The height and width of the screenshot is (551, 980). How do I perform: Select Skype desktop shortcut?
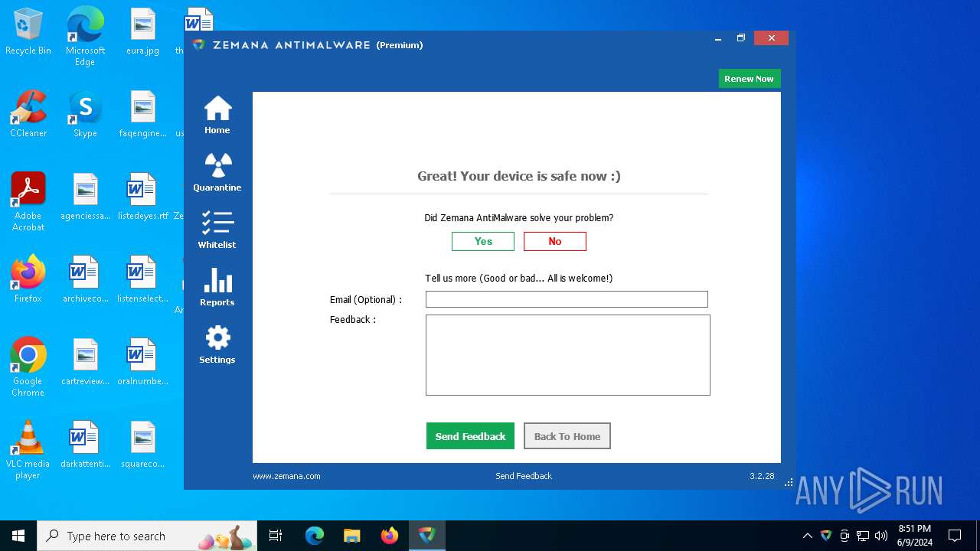(x=85, y=115)
